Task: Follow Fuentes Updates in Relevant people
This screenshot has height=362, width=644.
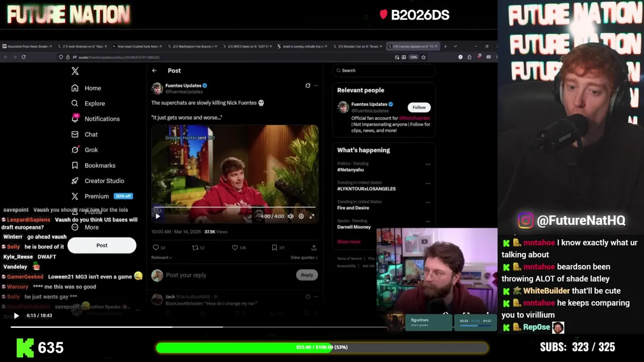Action: (x=419, y=107)
